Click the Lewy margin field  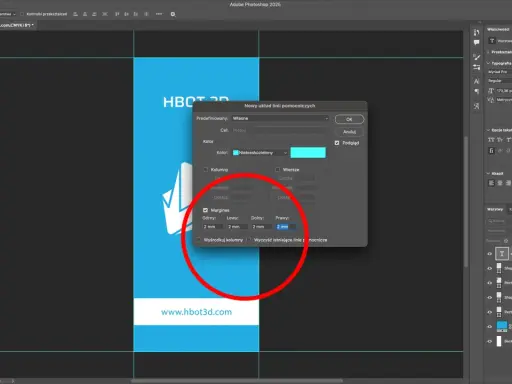coord(237,227)
